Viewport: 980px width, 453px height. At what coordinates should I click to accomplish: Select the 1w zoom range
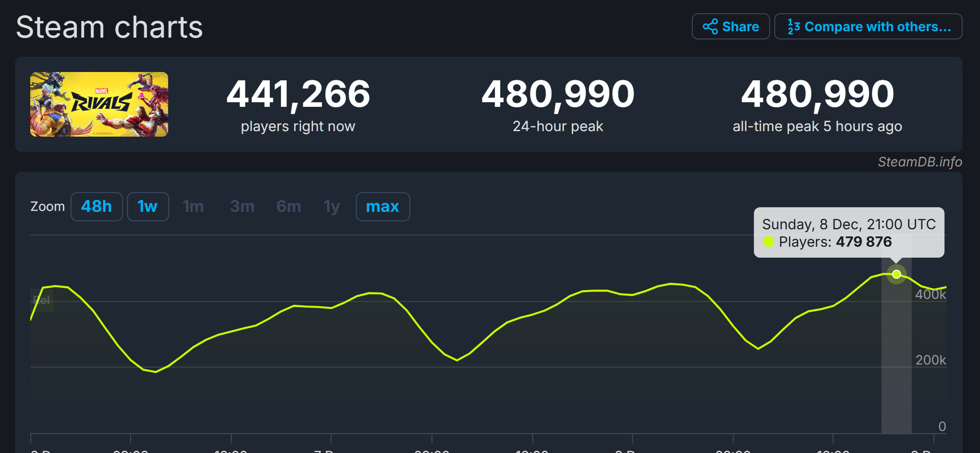[148, 207]
